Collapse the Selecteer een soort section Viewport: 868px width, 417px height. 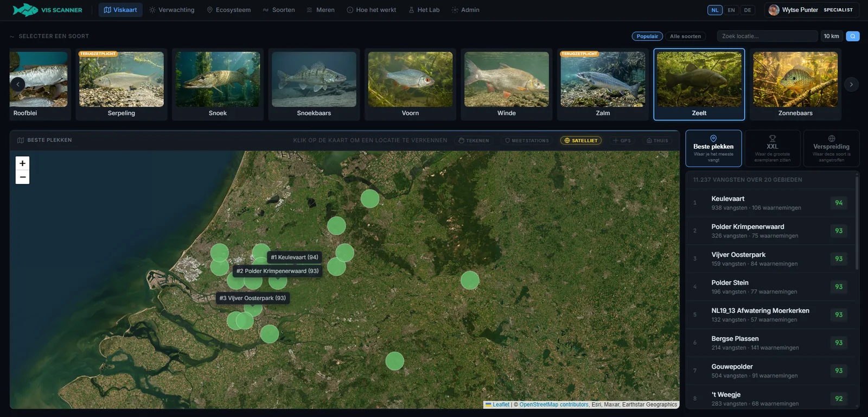[x=12, y=36]
